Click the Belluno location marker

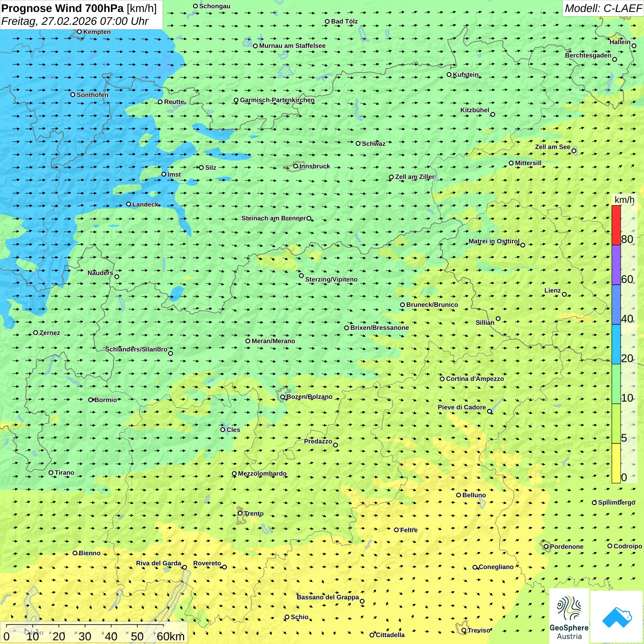(x=458, y=495)
